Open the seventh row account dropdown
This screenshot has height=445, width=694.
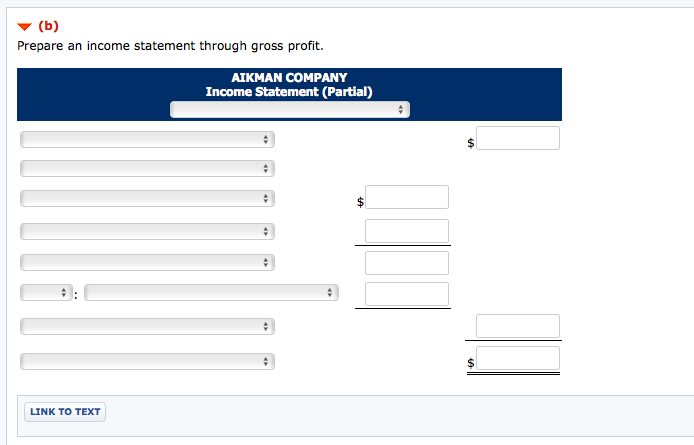tap(147, 326)
